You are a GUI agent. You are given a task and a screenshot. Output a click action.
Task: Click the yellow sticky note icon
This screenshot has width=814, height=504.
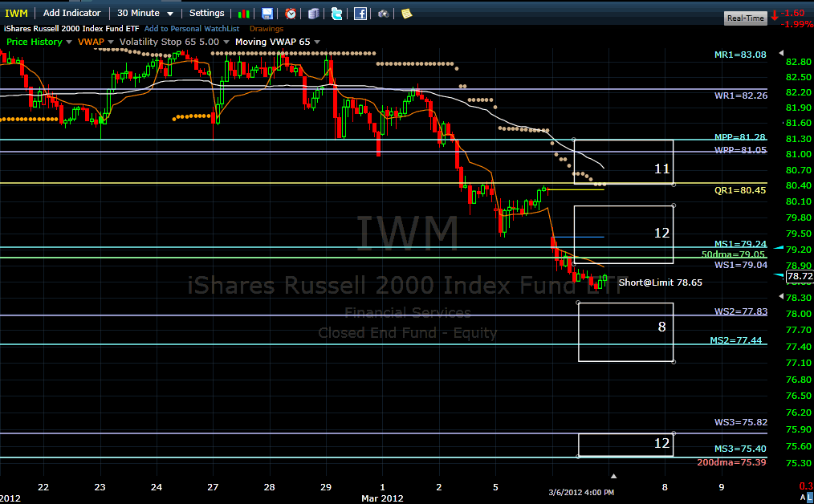click(406, 14)
